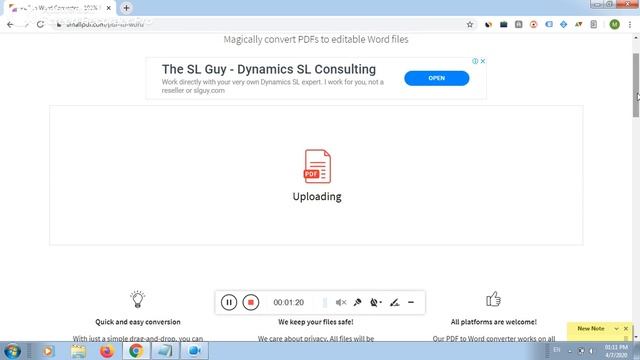Viewport: 640px width, 360px height.
Task: Bookmark this page with the star icon
Action: (x=470, y=24)
